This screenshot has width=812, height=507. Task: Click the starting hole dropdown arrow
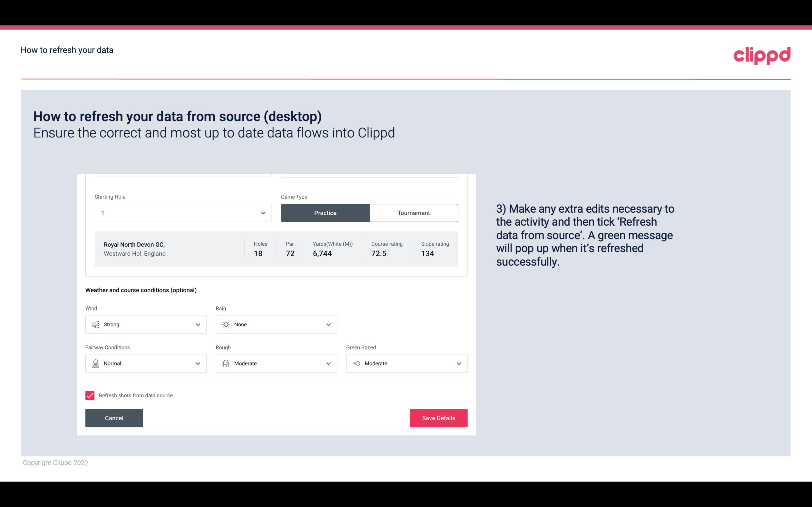264,213
